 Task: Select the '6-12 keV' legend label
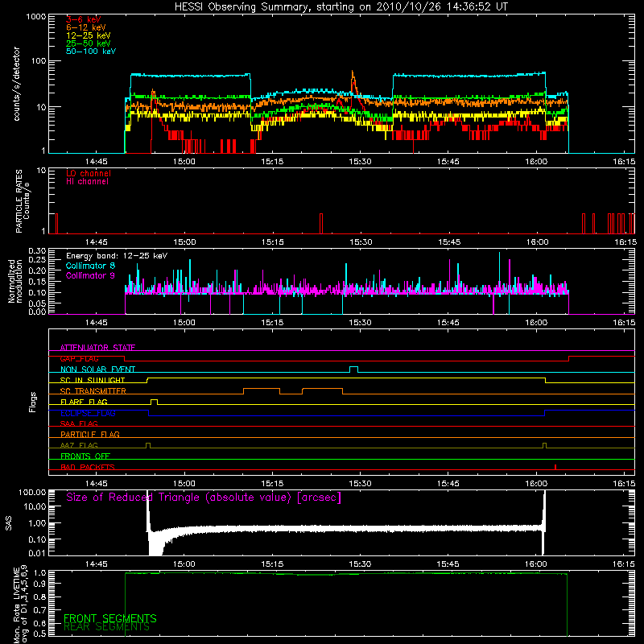(86, 27)
